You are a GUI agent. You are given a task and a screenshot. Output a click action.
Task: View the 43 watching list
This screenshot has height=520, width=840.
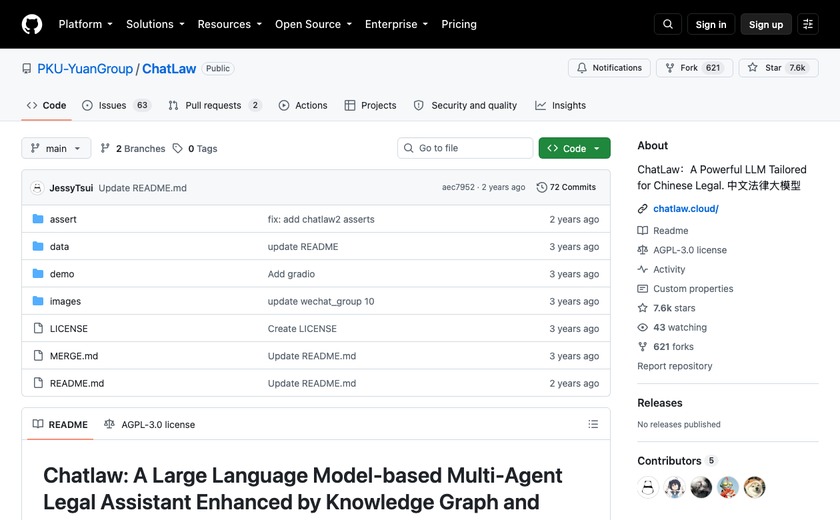(680, 327)
